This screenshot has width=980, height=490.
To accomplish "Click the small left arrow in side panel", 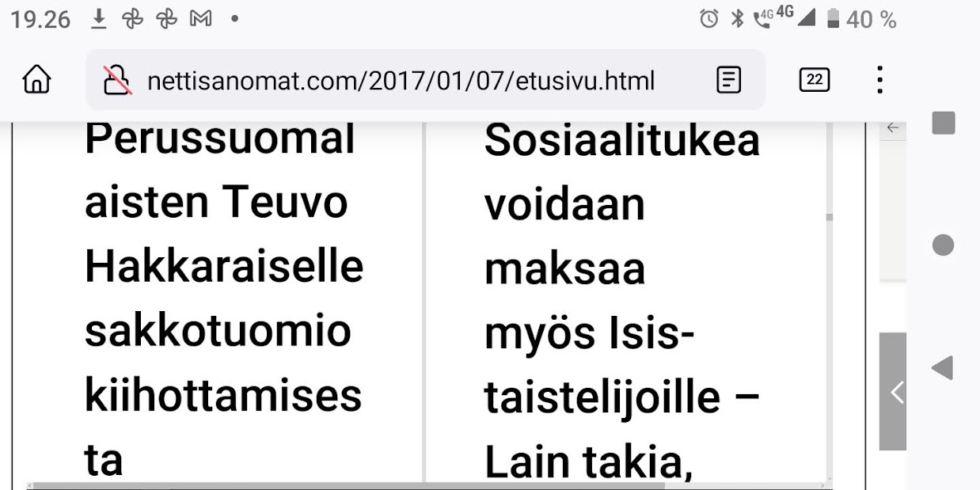I will coord(893,127).
